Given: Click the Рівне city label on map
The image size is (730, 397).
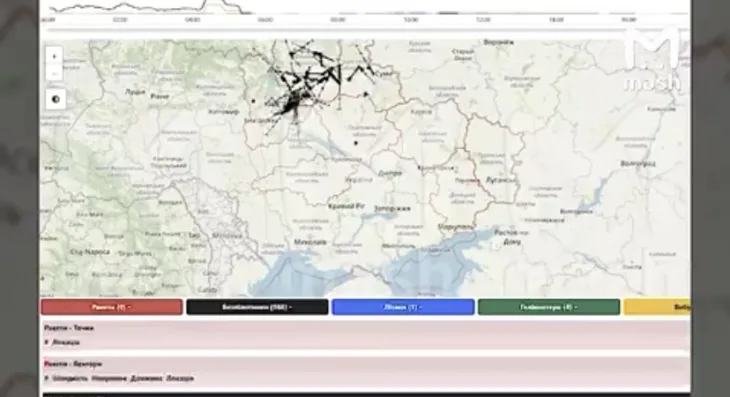Looking at the screenshot, I should pos(159,96).
